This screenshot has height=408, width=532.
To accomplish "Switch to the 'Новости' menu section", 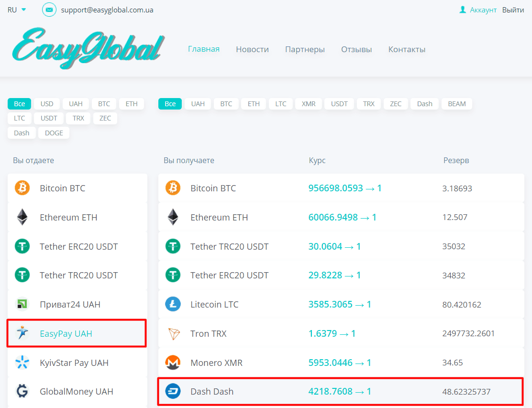I will pos(252,49).
